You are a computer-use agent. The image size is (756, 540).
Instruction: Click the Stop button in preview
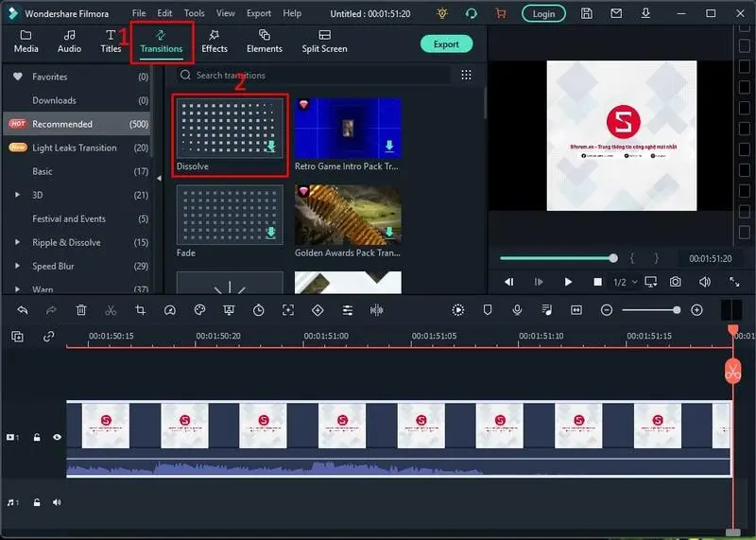(597, 282)
